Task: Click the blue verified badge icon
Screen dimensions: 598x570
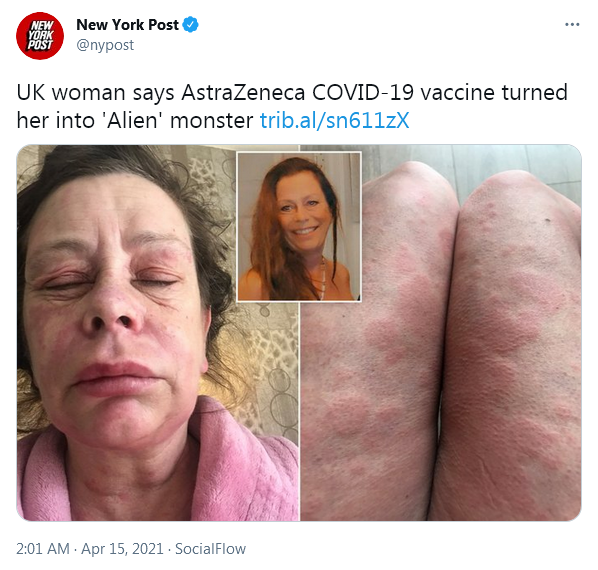Action: click(x=190, y=25)
